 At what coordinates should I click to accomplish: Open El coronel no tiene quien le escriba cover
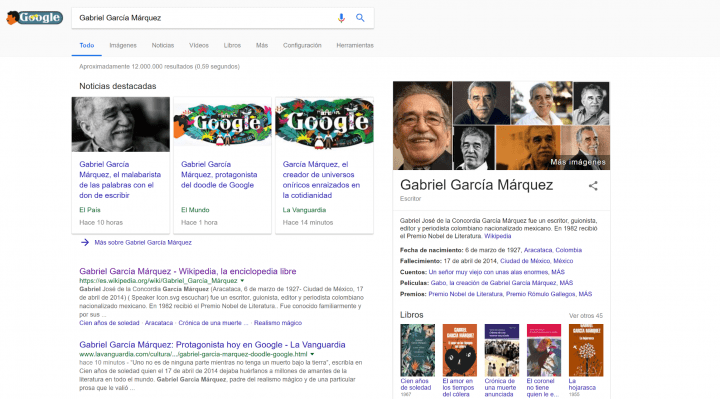[544, 350]
